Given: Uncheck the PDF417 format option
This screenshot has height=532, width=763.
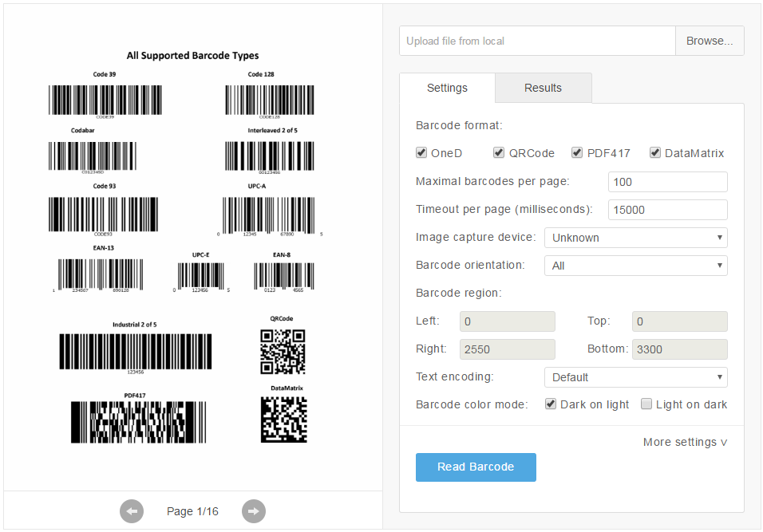Looking at the screenshot, I should (x=577, y=152).
